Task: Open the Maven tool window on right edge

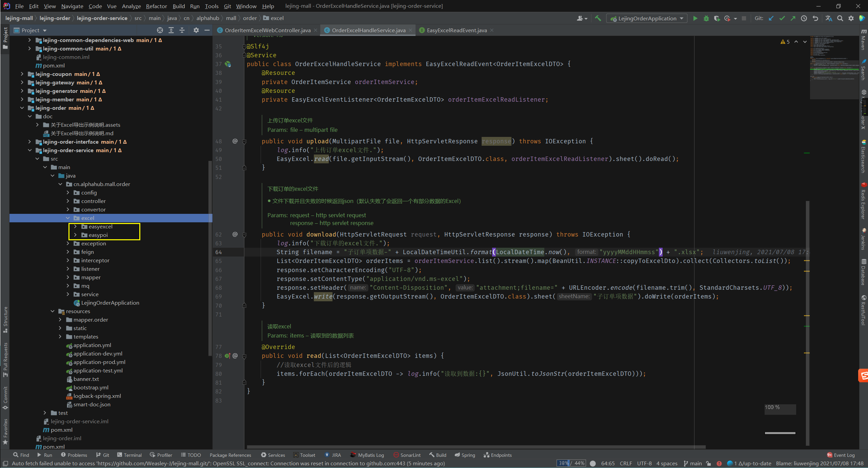Action: tap(863, 40)
